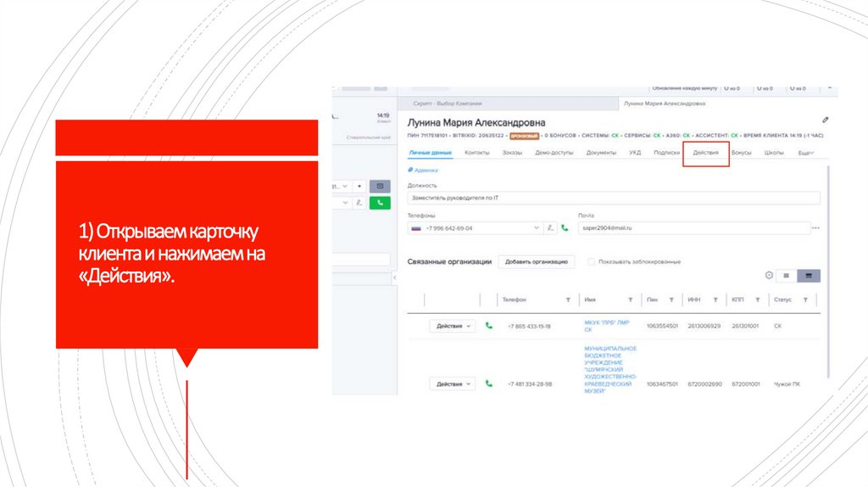Open the Муниципальное бюджетное учреждение link
The width and height of the screenshot is (868, 487).
610,370
